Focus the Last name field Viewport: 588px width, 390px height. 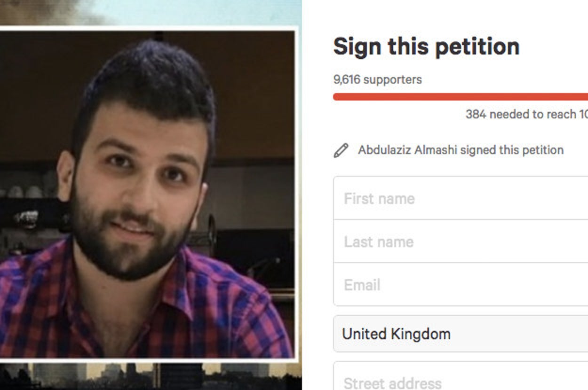coord(461,241)
